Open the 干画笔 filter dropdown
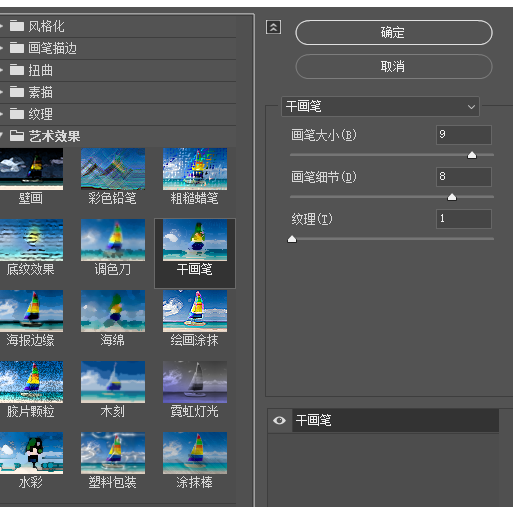Screen dimensions: 513x507 coord(380,107)
